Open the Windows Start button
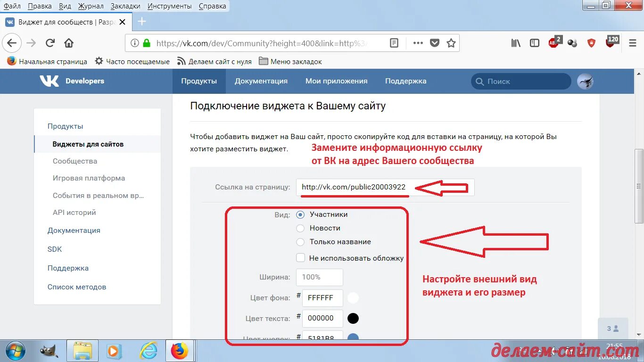Screen dimensions: 644x362 click(15, 351)
